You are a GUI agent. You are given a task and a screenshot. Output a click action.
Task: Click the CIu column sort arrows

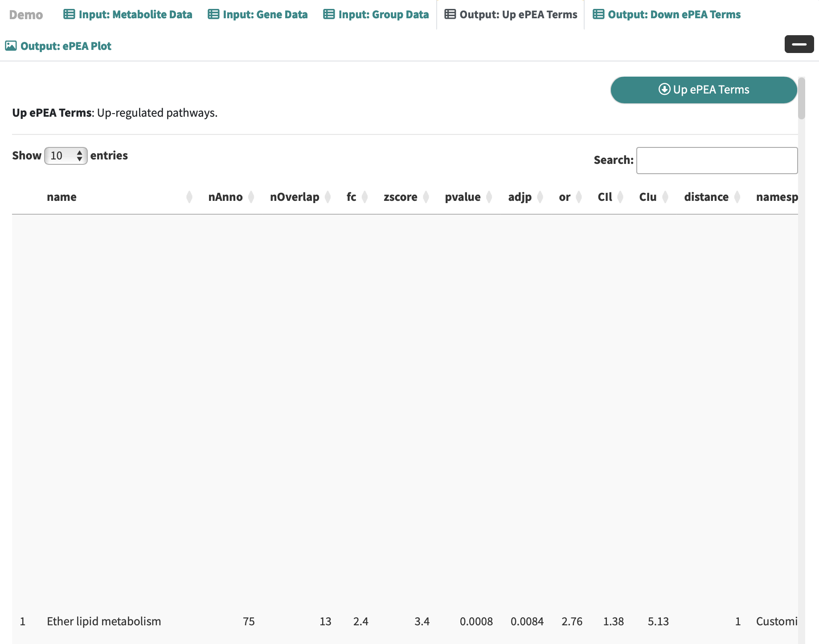point(665,197)
